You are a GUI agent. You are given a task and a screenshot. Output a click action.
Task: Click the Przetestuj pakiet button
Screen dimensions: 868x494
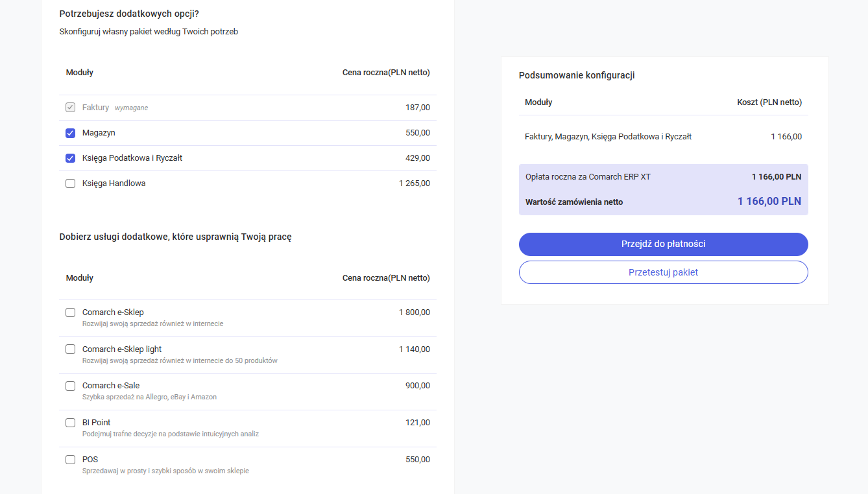pyautogui.click(x=663, y=272)
